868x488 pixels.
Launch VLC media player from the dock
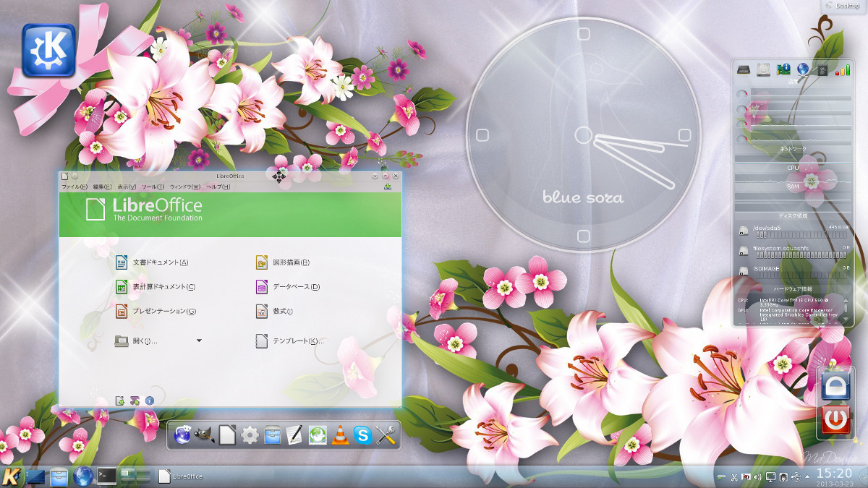(340, 435)
